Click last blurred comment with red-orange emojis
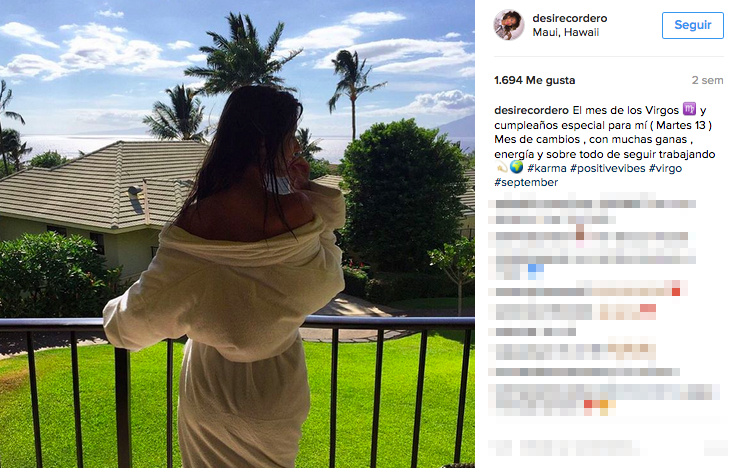The height and width of the screenshot is (468, 742). point(604,399)
